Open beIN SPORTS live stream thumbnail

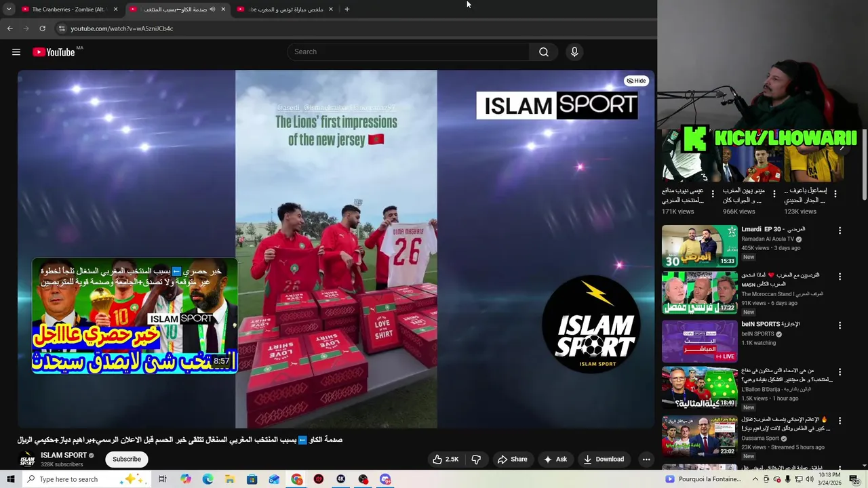pos(699,341)
